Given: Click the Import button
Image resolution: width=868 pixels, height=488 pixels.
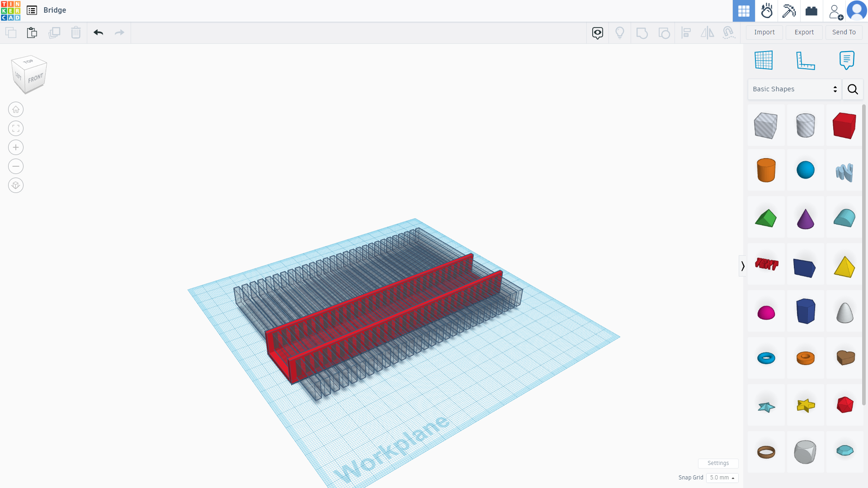Looking at the screenshot, I should (764, 32).
